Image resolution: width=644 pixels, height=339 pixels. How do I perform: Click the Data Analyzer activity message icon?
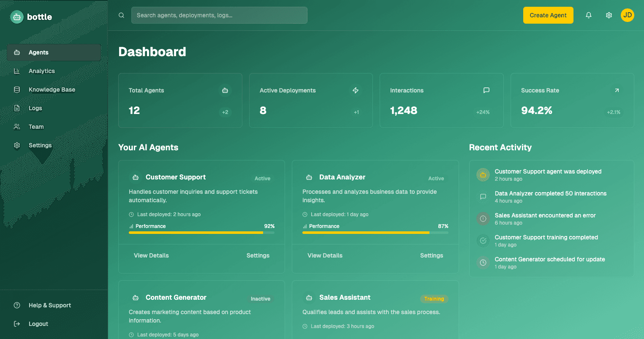483,197
